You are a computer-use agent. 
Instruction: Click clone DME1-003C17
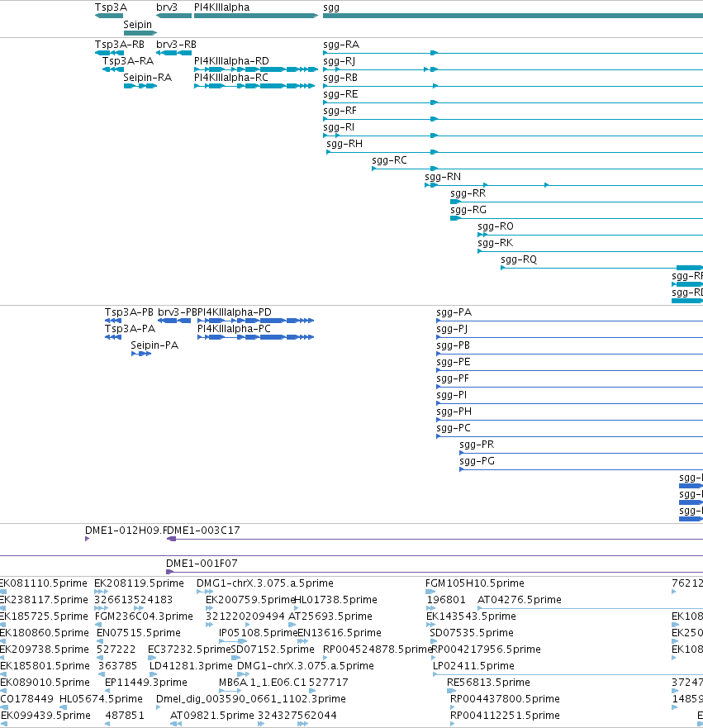[435, 539]
